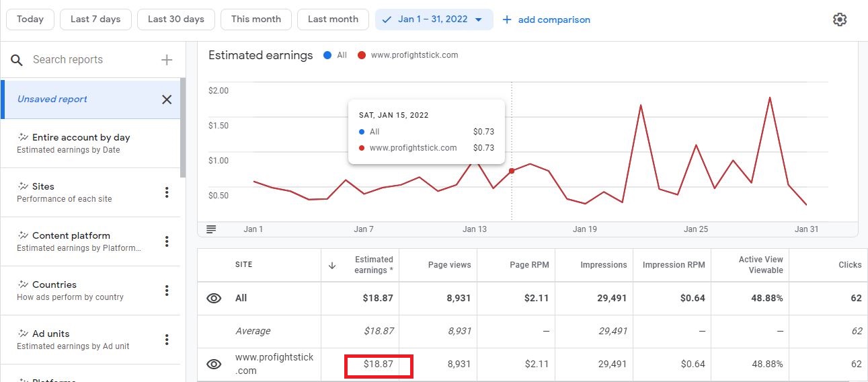This screenshot has width=868, height=382.
Task: Click the Jan 15 data point on chart
Action: pos(512,171)
